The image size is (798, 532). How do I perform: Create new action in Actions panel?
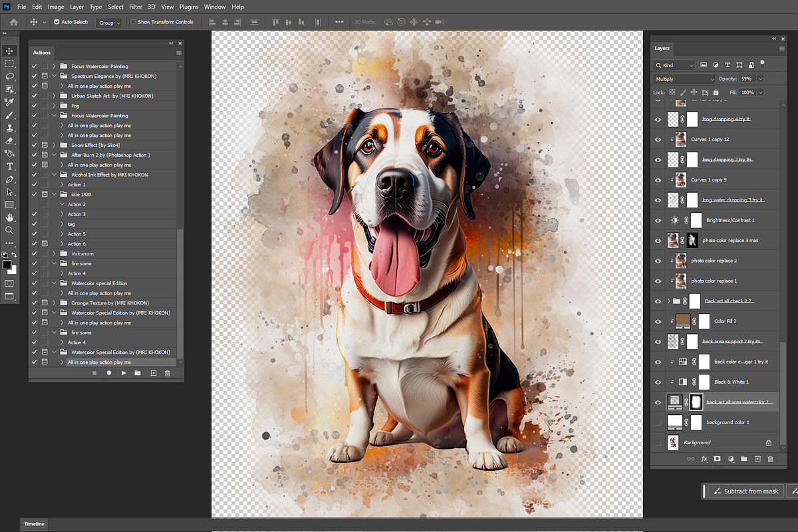coord(153,373)
